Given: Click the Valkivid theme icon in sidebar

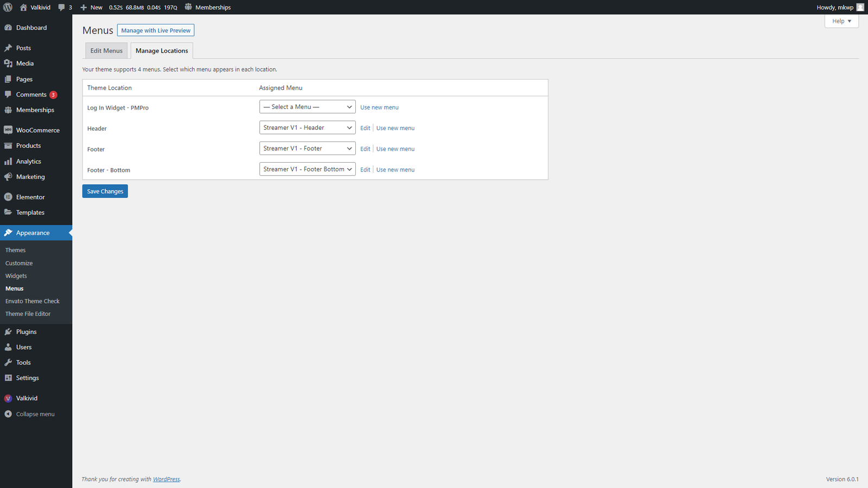Looking at the screenshot, I should pyautogui.click(x=8, y=399).
